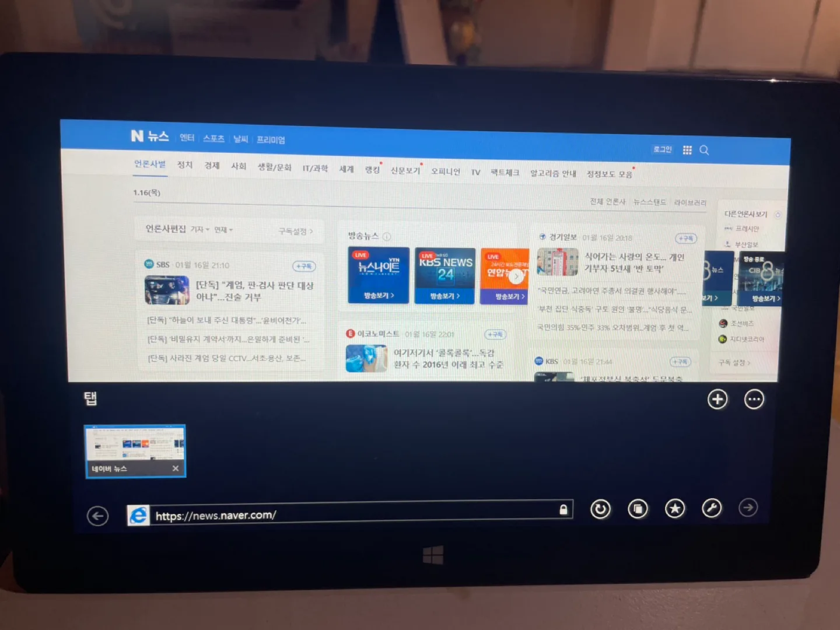This screenshot has height=630, width=840.
Task: Open article 여기저기서 '콜록콜록'...독감
Action: point(448,359)
